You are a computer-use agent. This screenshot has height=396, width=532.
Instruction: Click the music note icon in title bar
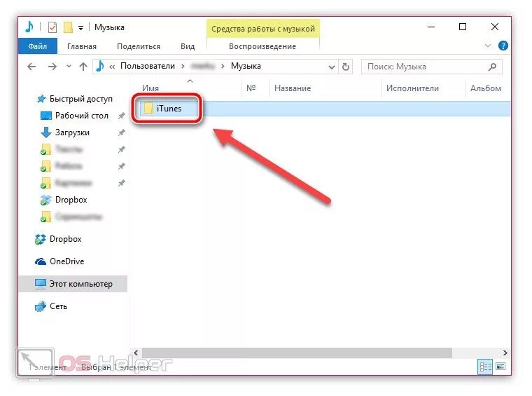point(29,27)
